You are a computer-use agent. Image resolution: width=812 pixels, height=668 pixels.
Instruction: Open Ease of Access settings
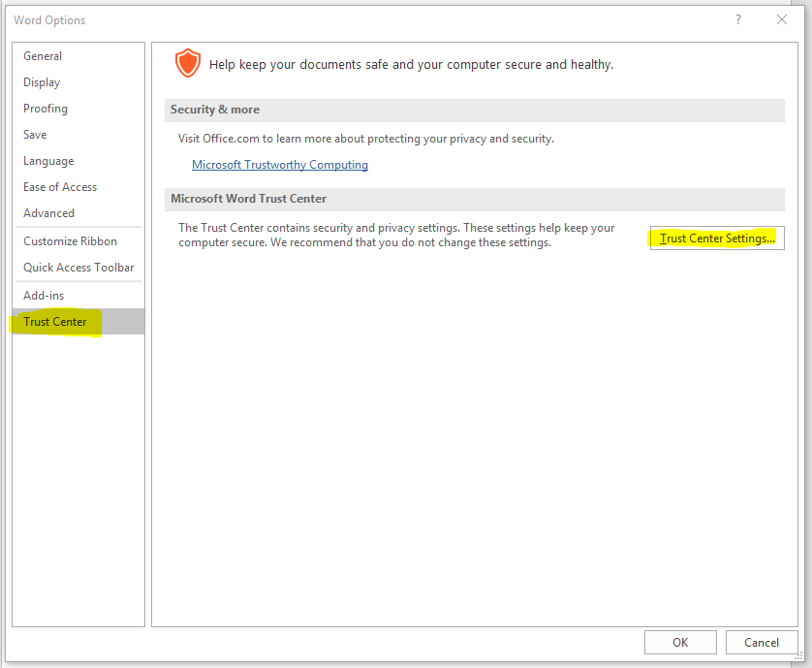[x=78, y=187]
